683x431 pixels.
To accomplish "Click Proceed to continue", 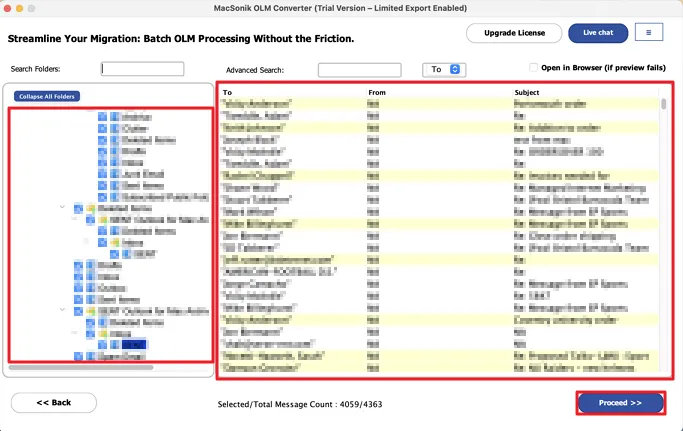I will pos(621,403).
